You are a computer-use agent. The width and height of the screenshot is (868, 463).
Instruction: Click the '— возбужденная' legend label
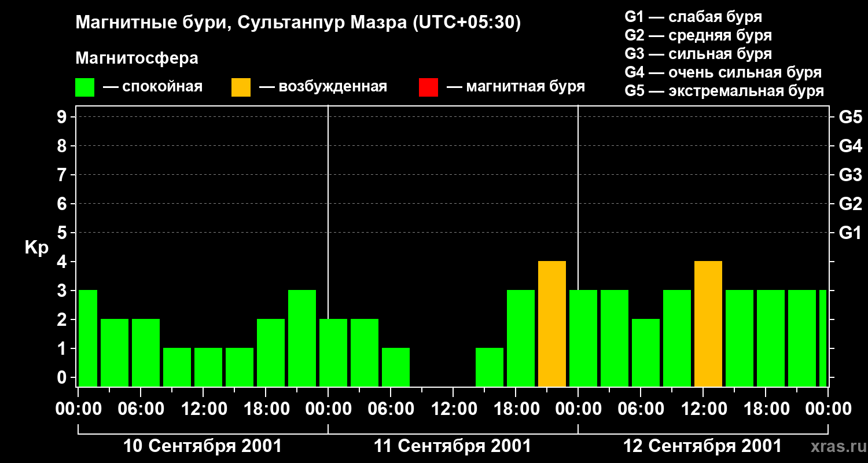point(323,87)
